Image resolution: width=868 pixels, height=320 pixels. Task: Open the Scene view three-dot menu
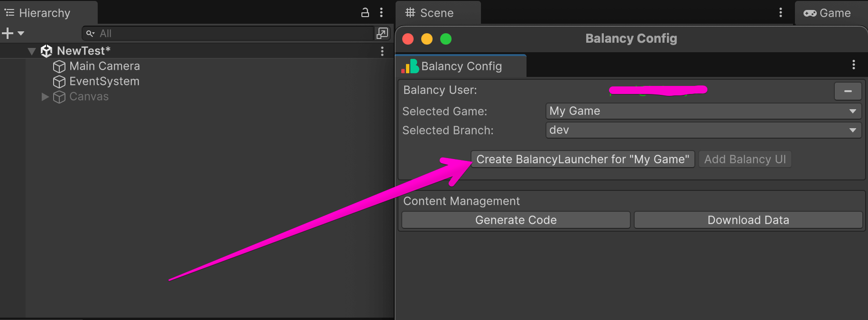pyautogui.click(x=781, y=13)
